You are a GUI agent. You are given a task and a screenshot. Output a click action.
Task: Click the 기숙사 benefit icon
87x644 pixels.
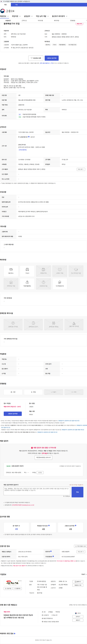tap(27, 271)
